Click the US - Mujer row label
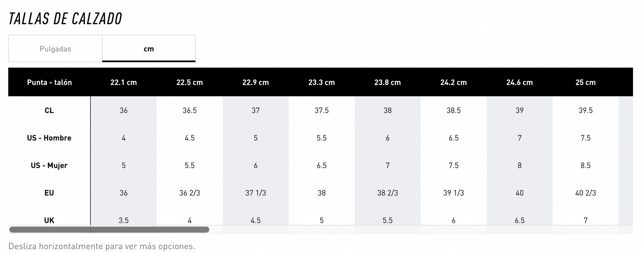644x253 pixels. [49, 165]
